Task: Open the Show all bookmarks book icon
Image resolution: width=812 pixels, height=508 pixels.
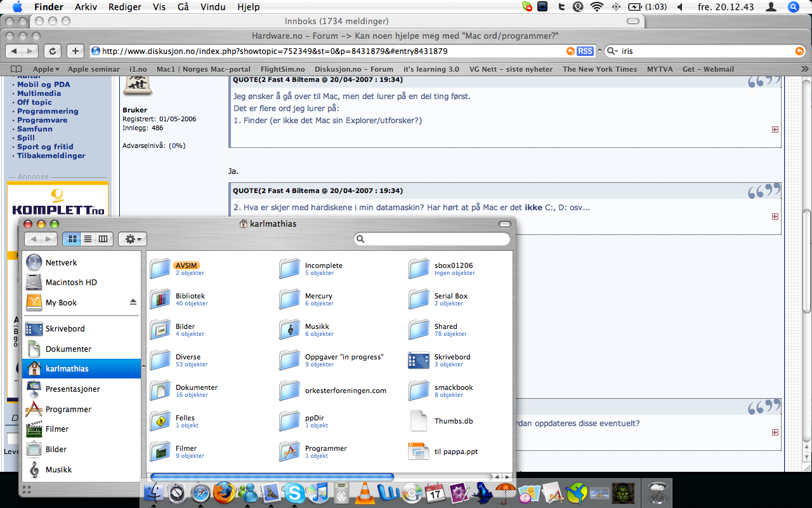Action: point(16,69)
